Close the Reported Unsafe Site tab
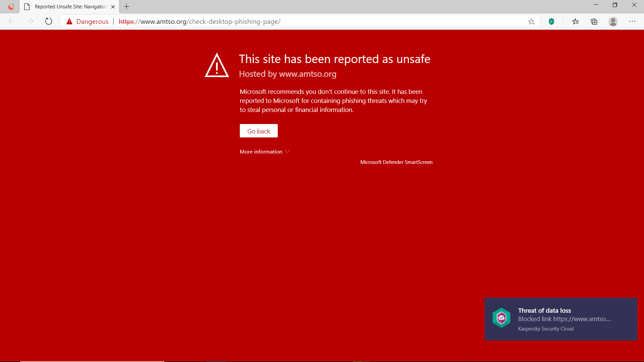Image resolution: width=644 pixels, height=362 pixels. click(x=113, y=7)
